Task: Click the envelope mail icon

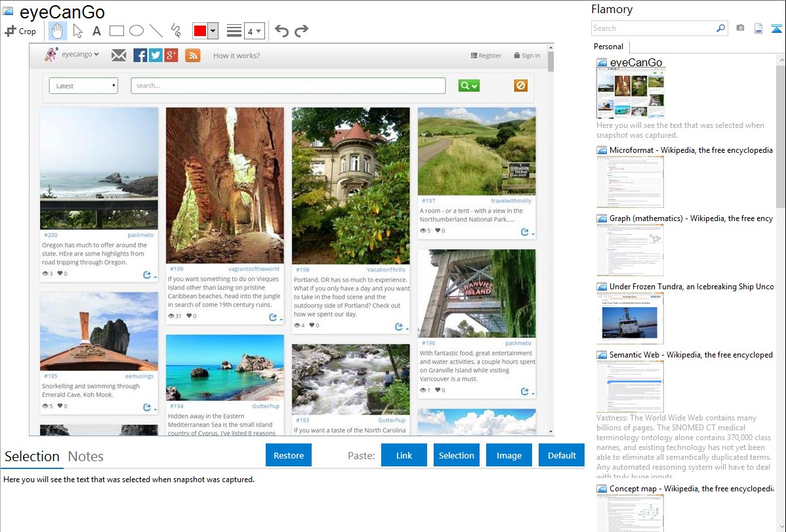Action: (x=119, y=55)
